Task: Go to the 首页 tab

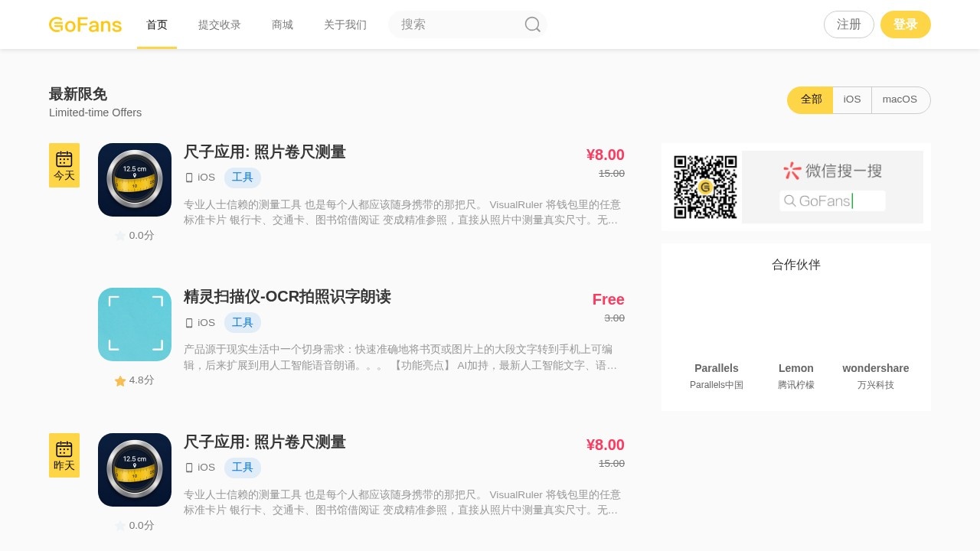Action: tap(157, 24)
